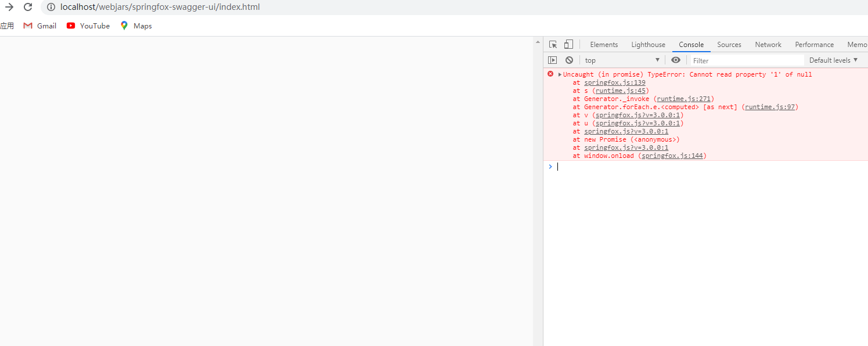Open the top context dropdown

coord(622,60)
